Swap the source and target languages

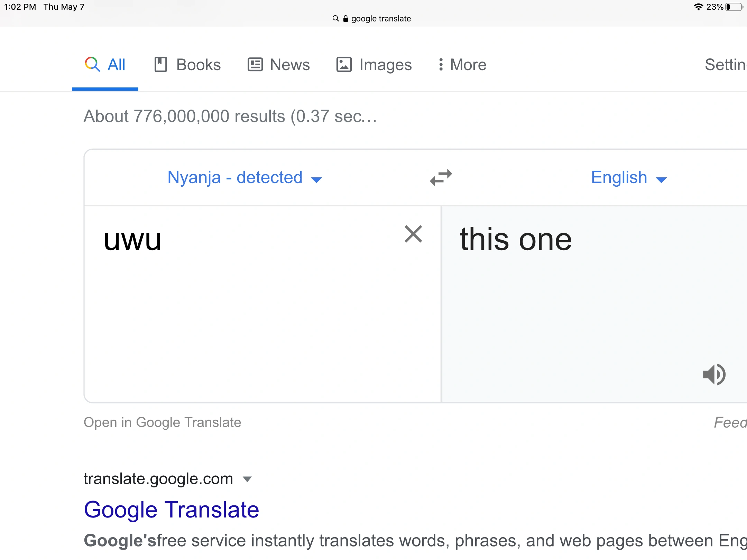point(441,177)
